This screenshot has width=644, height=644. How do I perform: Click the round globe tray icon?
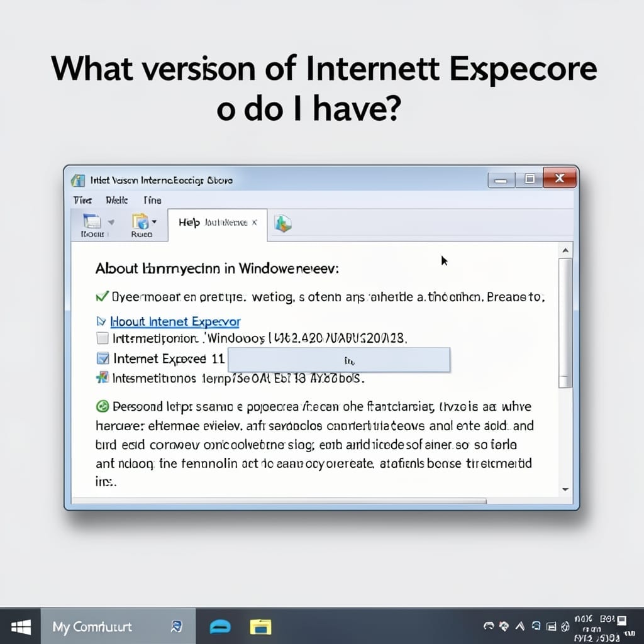click(x=565, y=626)
